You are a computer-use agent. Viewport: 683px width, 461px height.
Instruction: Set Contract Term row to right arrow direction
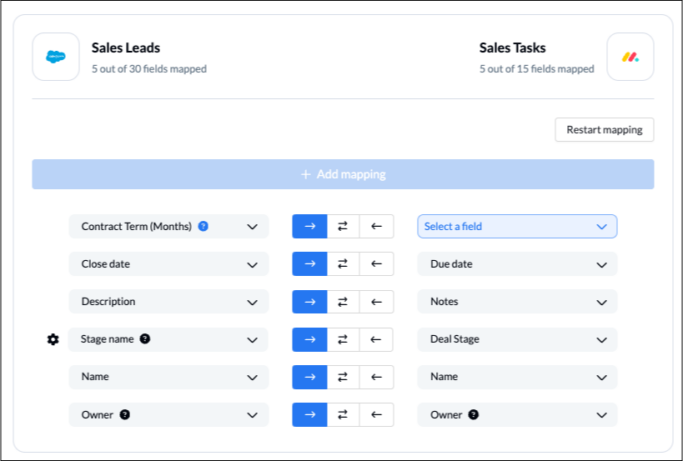point(310,226)
